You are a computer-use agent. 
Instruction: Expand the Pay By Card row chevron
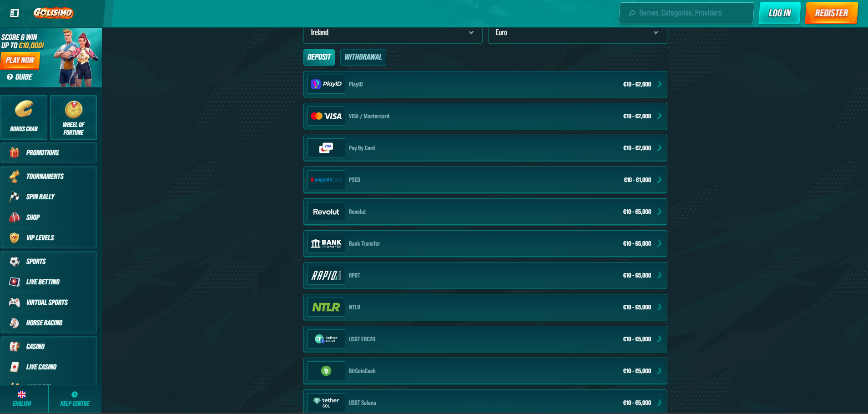[659, 148]
